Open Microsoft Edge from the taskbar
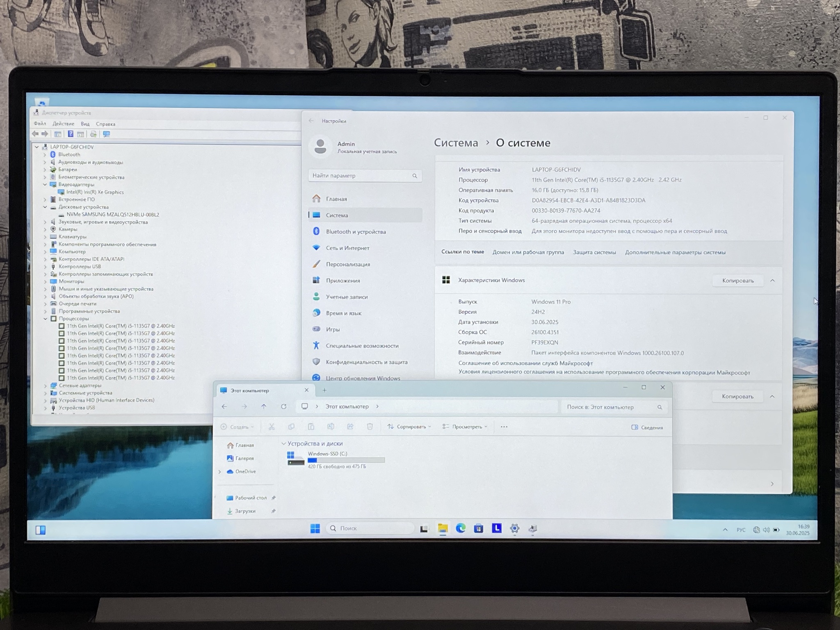 point(461,528)
